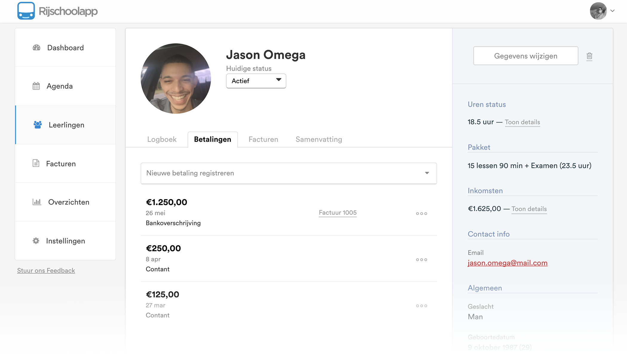
Task: Open the Actief status dropdown
Action: pyautogui.click(x=256, y=81)
